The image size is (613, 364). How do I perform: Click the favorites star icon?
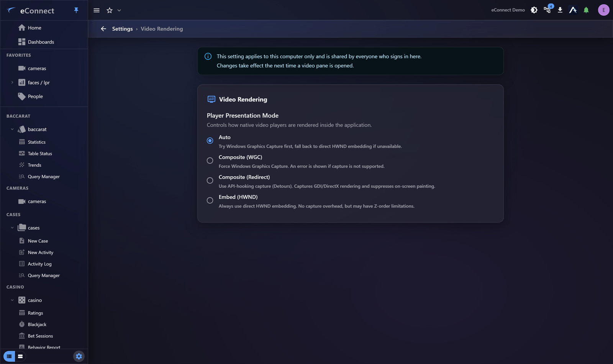110,10
